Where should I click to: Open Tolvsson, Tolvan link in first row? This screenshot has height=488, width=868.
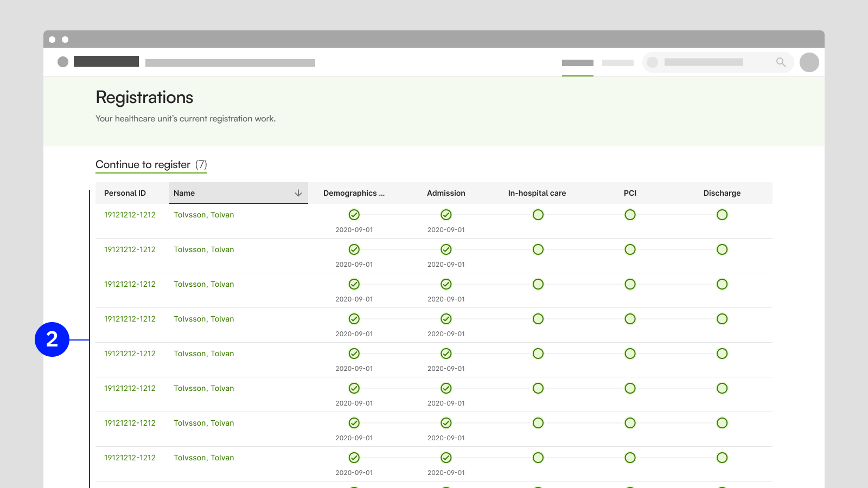point(204,215)
